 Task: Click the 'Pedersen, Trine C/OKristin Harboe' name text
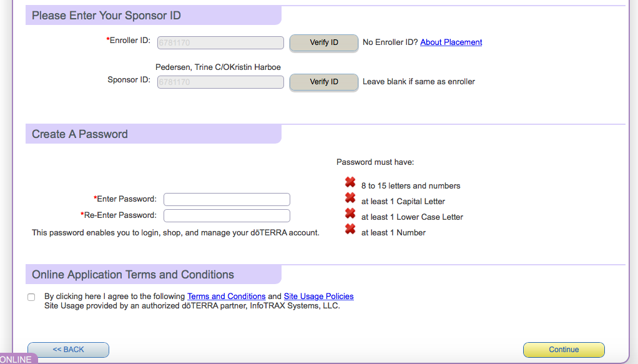tap(218, 67)
